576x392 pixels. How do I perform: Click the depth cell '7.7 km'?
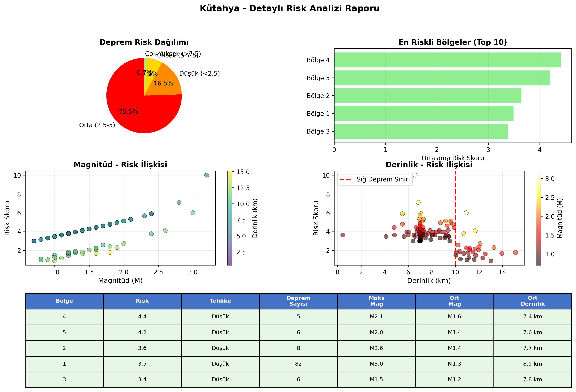tap(533, 348)
